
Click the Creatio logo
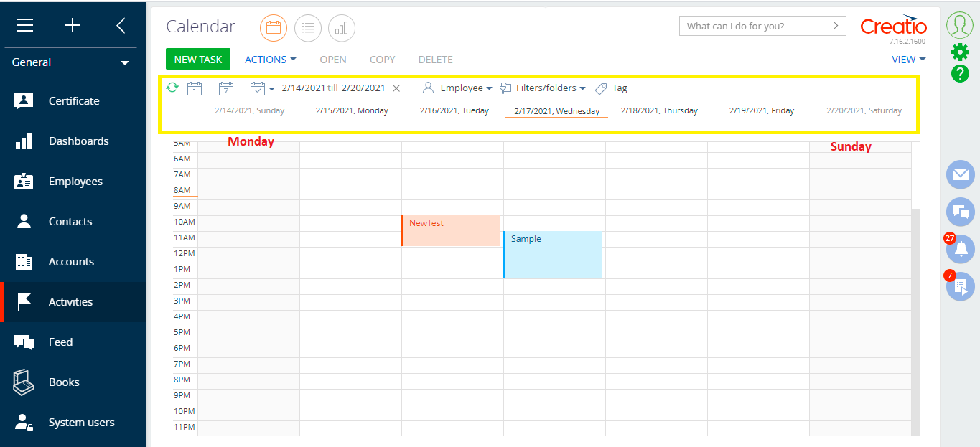click(x=894, y=26)
